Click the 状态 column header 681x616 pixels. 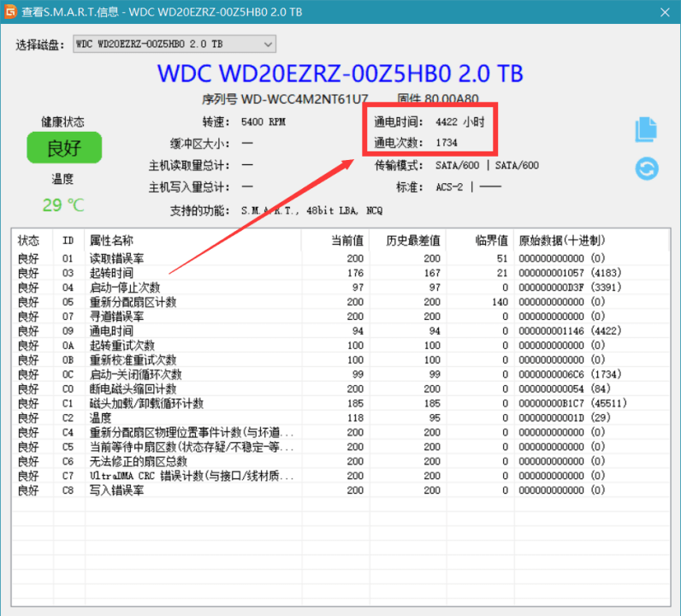tap(29, 240)
